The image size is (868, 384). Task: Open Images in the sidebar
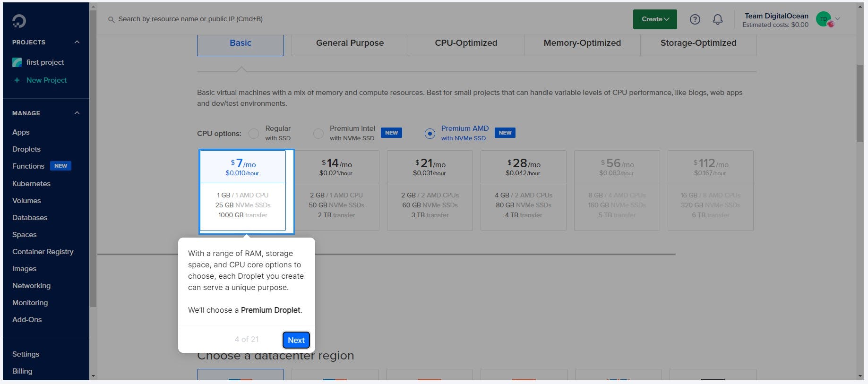(x=24, y=269)
